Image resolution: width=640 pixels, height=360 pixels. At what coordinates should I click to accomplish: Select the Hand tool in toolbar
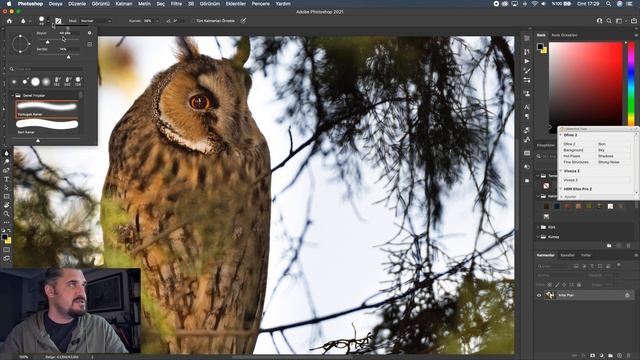[x=6, y=205]
